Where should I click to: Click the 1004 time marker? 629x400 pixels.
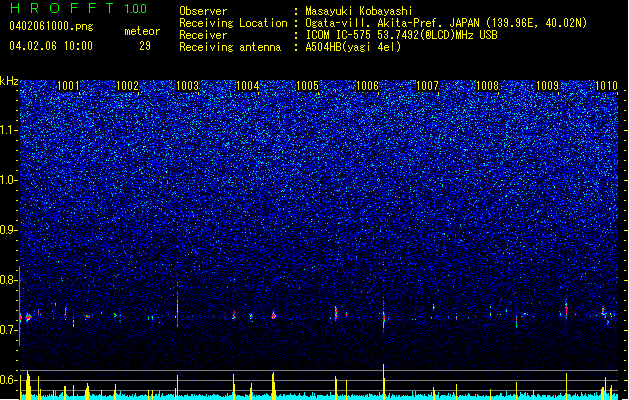pyautogui.click(x=248, y=86)
